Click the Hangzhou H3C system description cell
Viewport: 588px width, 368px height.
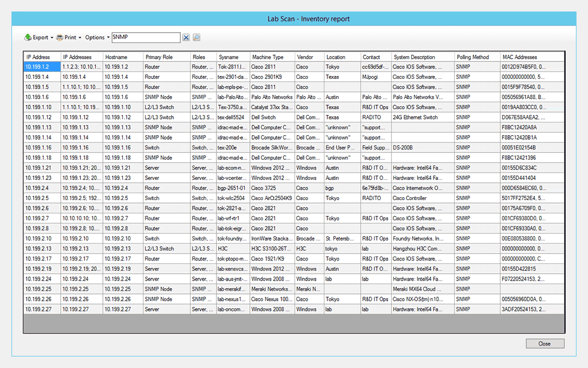point(423,249)
